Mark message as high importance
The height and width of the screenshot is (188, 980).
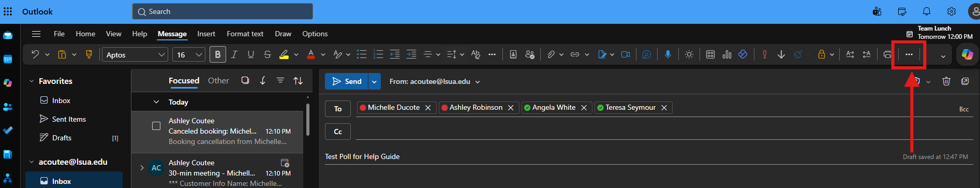click(765, 54)
